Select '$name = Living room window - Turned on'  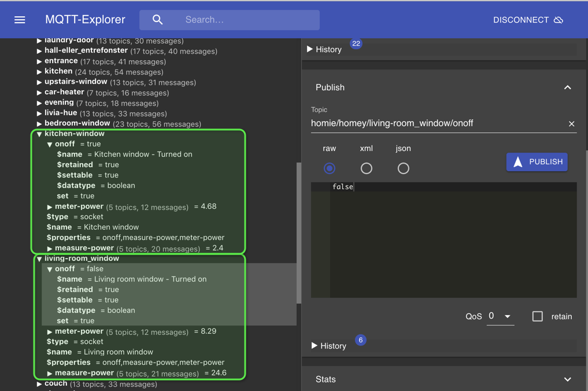coord(132,279)
